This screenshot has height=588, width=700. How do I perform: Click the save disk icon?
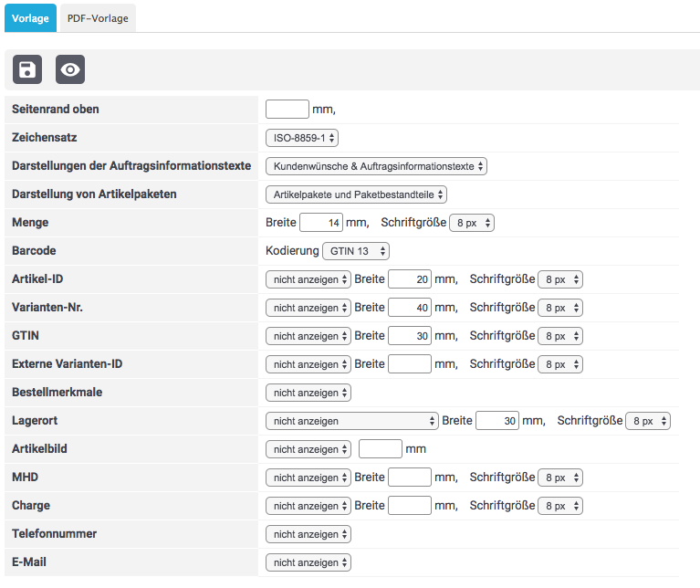27,69
